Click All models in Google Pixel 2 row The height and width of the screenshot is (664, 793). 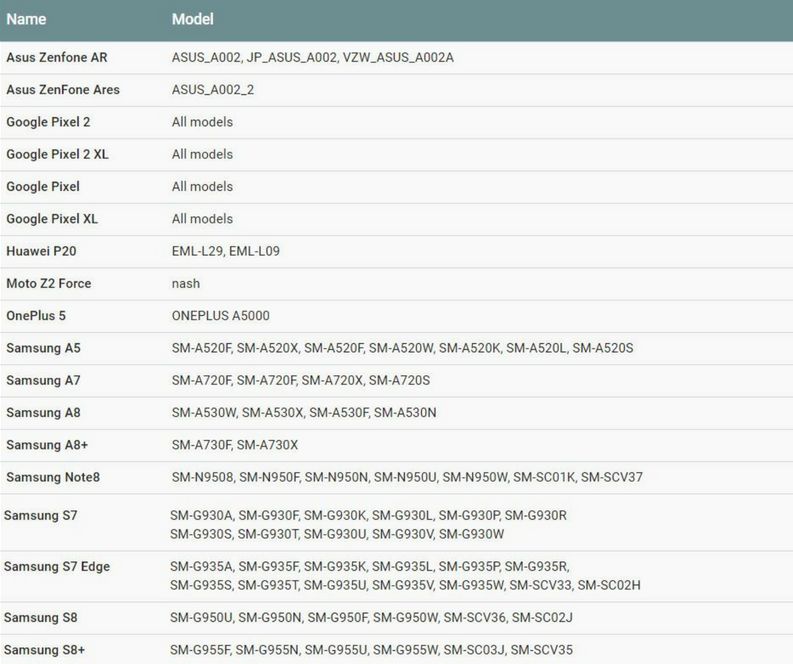click(202, 122)
